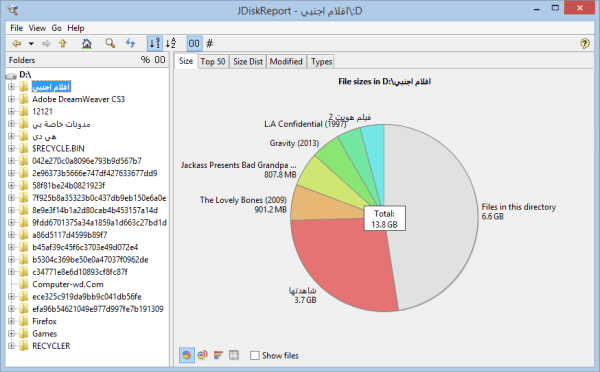
Task: Click the cyan pie slice
Action: click(x=375, y=153)
